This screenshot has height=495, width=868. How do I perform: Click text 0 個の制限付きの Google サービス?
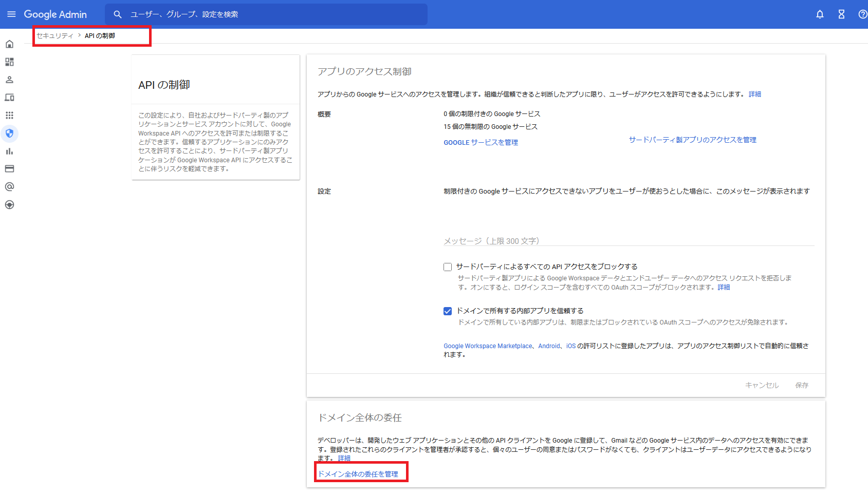pyautogui.click(x=492, y=114)
